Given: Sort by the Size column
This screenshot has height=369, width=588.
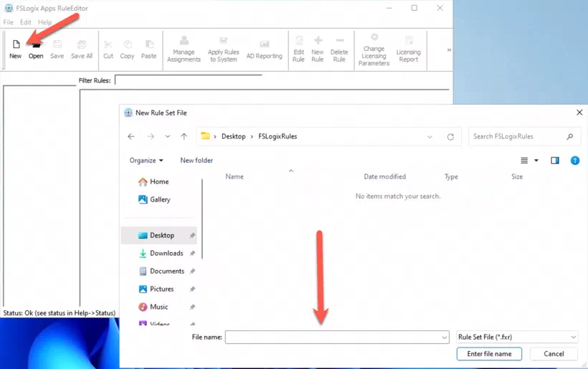Looking at the screenshot, I should pos(517,177).
